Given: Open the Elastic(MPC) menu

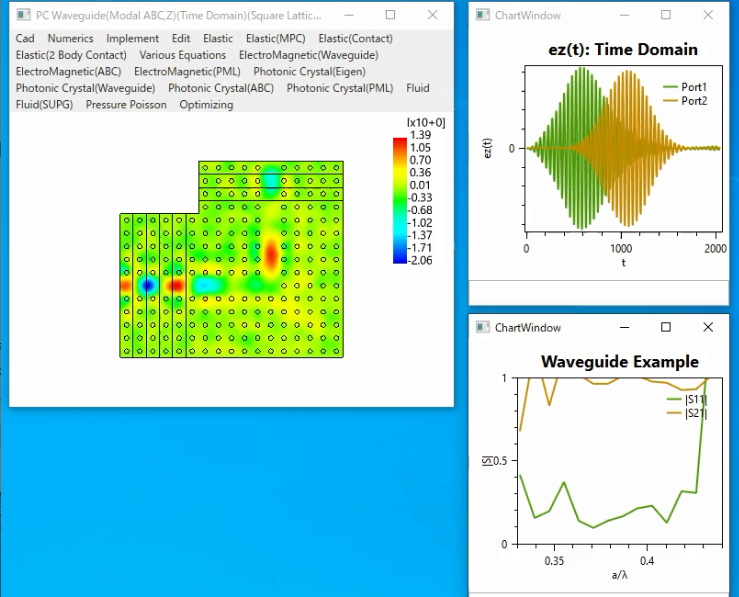Looking at the screenshot, I should coord(276,39).
